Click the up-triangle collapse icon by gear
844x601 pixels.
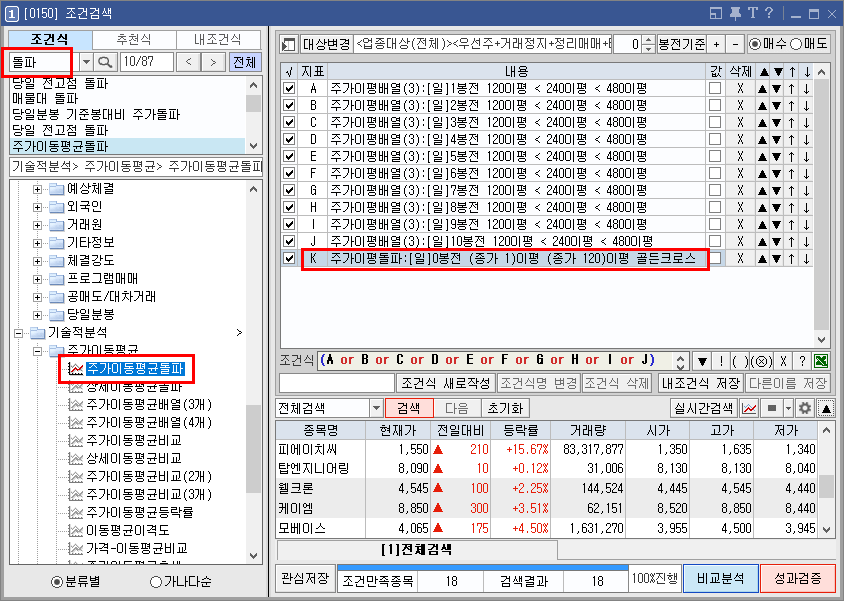click(x=826, y=408)
